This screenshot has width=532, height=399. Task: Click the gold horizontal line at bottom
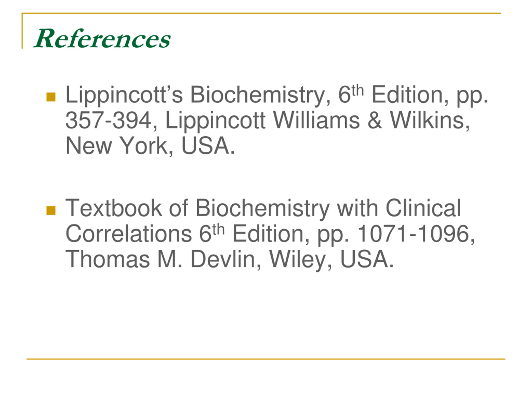tap(266, 359)
